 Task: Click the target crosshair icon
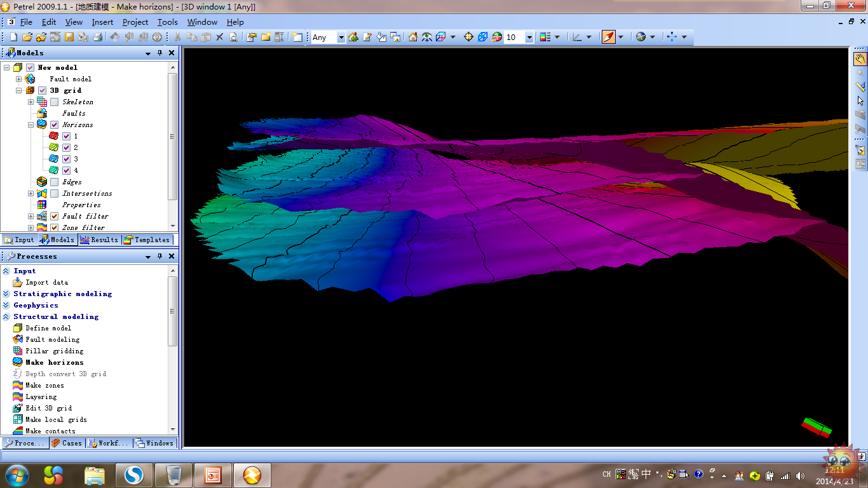(x=469, y=37)
